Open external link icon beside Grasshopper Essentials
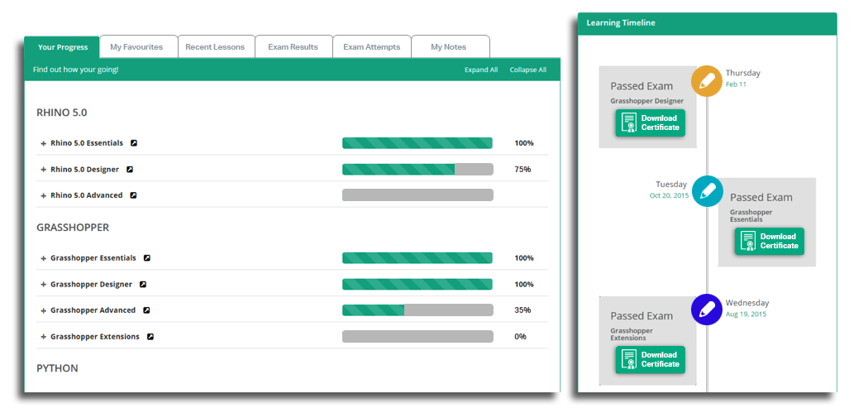868x413 pixels. coord(146,257)
